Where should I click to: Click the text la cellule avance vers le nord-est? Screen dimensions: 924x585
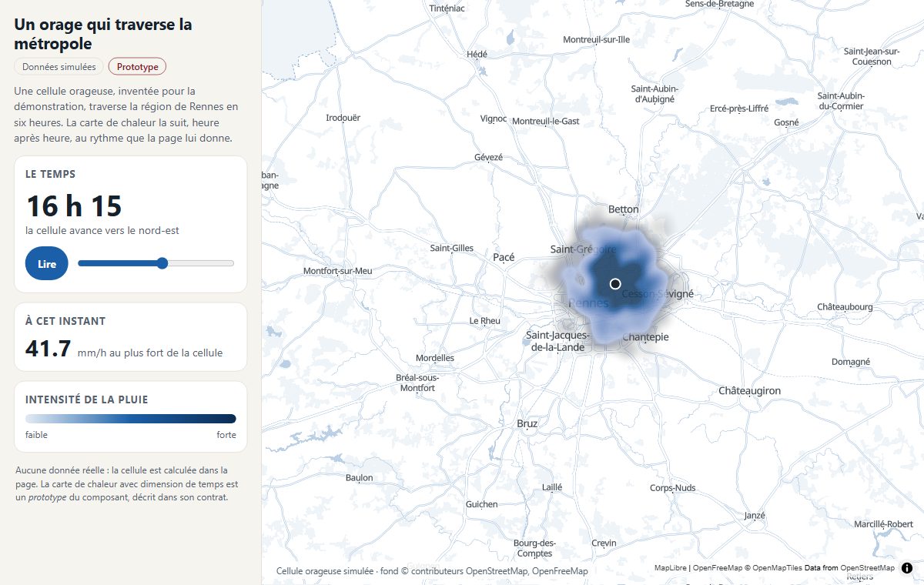tap(102, 230)
